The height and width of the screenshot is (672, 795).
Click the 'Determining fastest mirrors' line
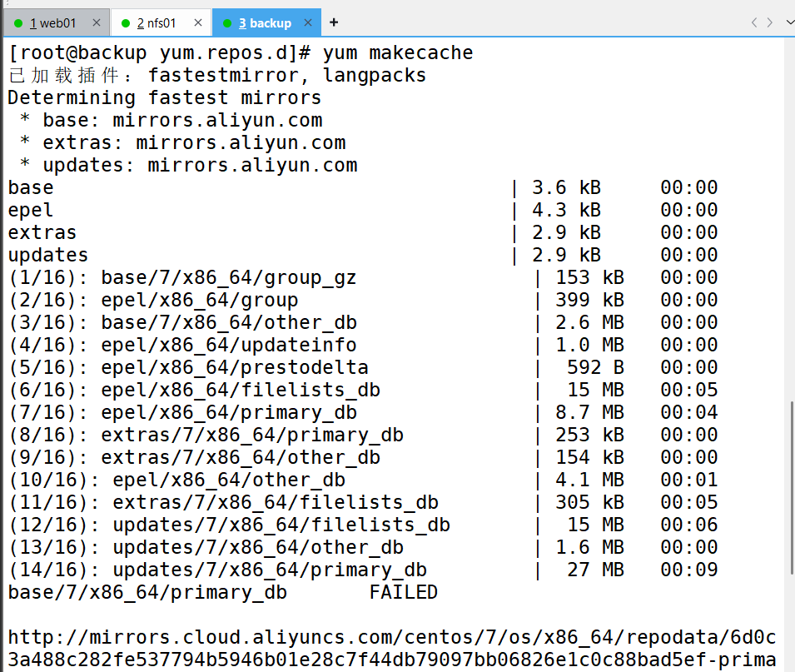pyautogui.click(x=165, y=97)
